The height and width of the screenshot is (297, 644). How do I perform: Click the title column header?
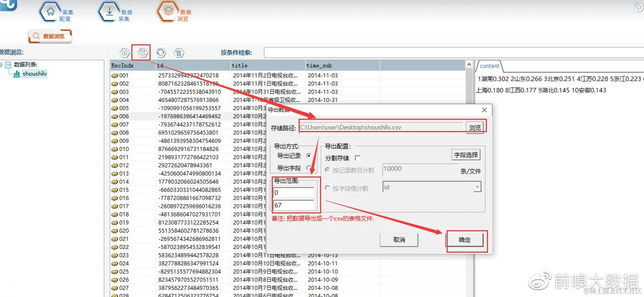[x=268, y=66]
